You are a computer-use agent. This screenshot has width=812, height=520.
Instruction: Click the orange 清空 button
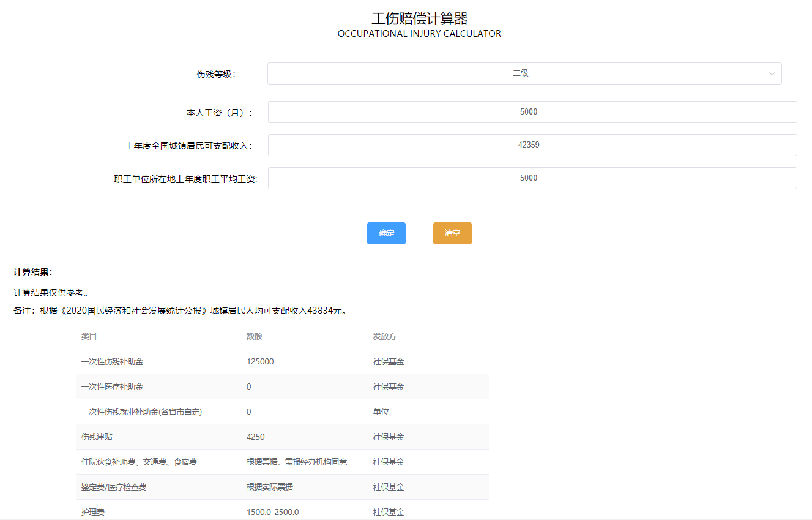[452, 233]
